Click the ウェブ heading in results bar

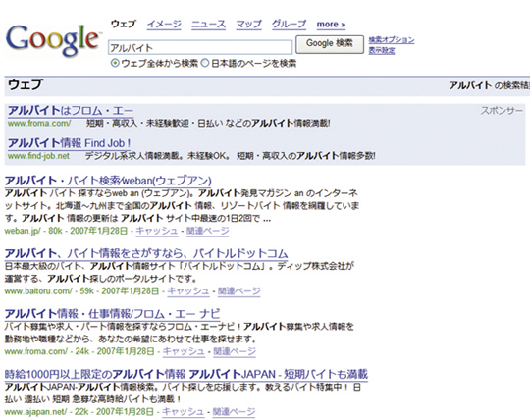tap(26, 84)
